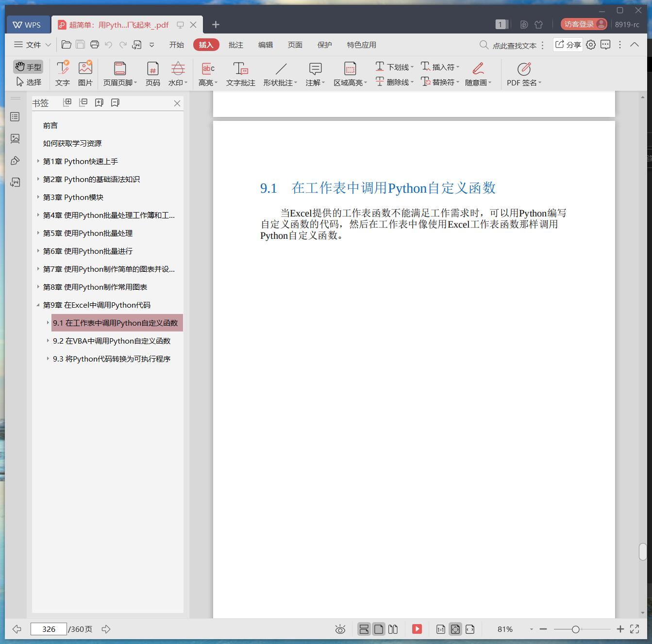Toggle eye protection mode icon
652x644 pixels.
click(x=340, y=629)
